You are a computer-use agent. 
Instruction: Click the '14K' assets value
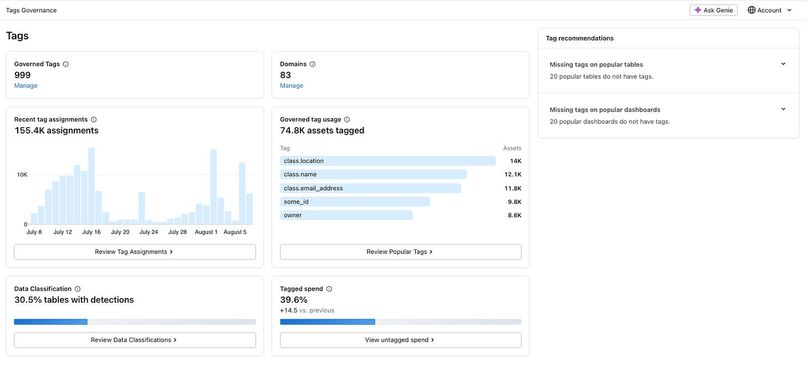point(516,161)
